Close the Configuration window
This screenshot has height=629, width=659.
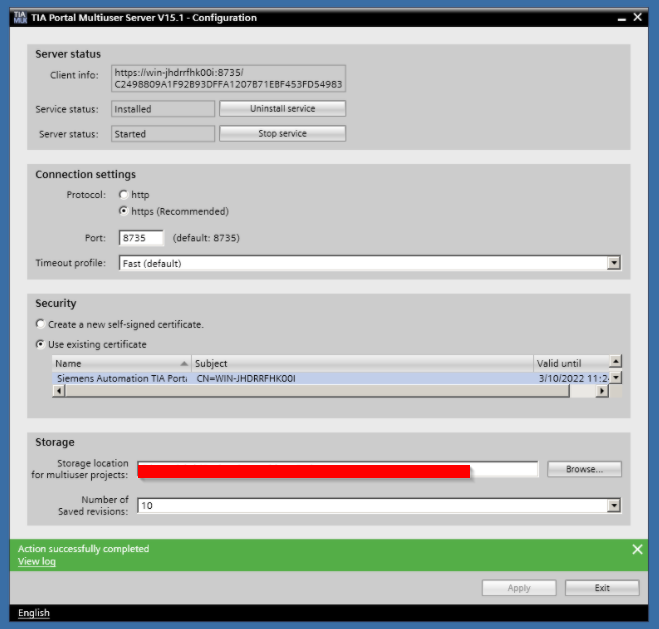[638, 17]
